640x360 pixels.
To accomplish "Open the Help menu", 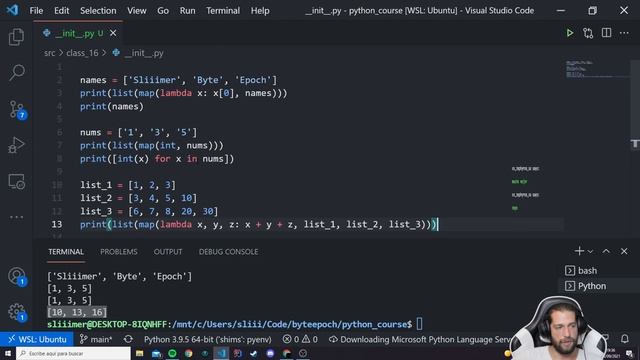I will (x=260, y=11).
